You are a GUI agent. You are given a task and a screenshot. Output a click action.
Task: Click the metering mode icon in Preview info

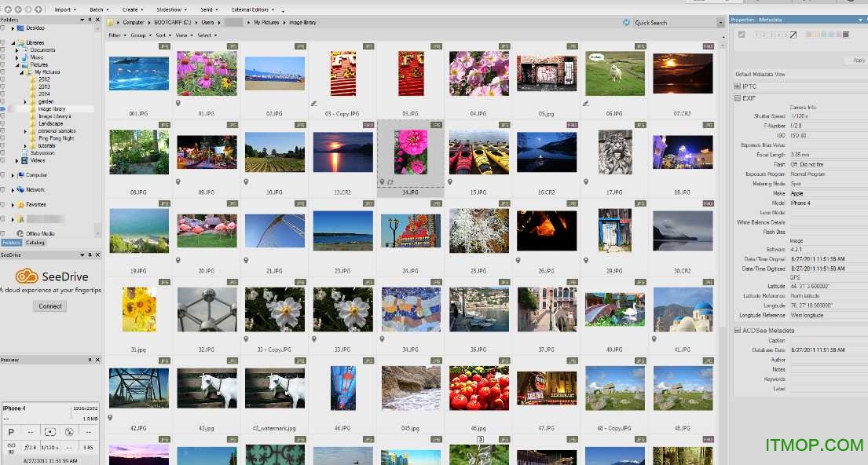(50, 432)
